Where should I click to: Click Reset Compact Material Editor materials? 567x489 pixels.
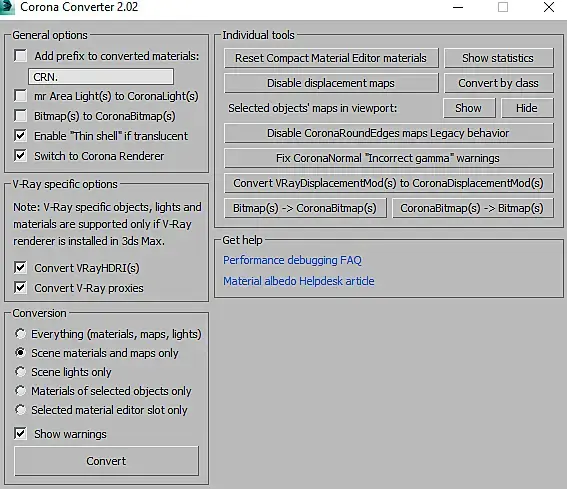[331, 58]
